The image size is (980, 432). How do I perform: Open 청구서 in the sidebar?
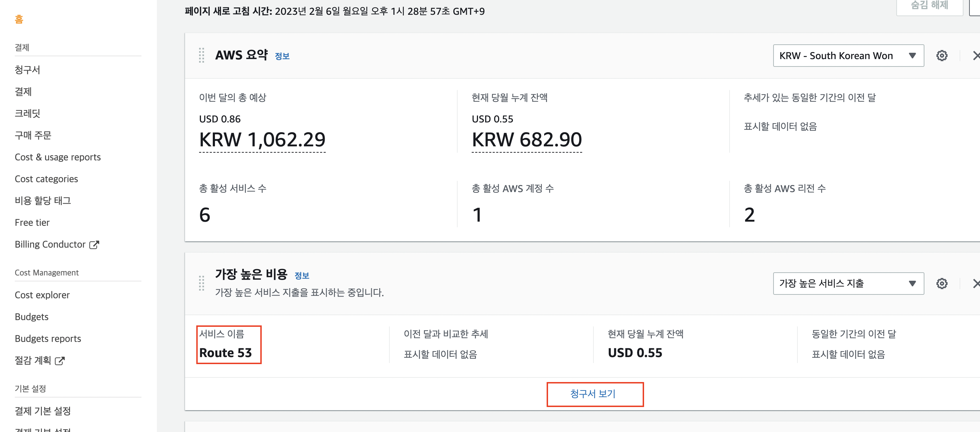(27, 70)
